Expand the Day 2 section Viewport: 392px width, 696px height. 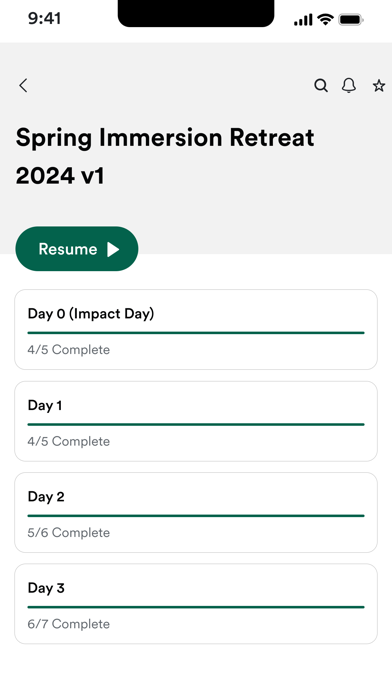click(196, 512)
